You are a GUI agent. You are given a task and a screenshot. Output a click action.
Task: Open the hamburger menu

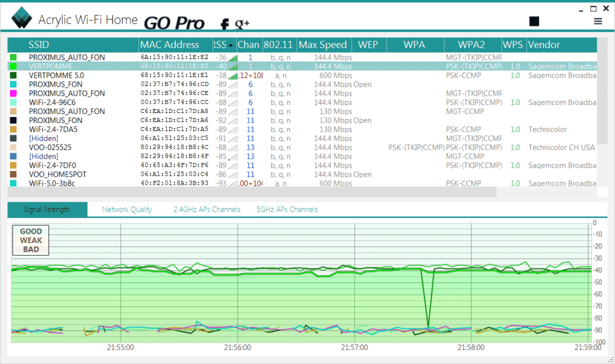(x=598, y=21)
